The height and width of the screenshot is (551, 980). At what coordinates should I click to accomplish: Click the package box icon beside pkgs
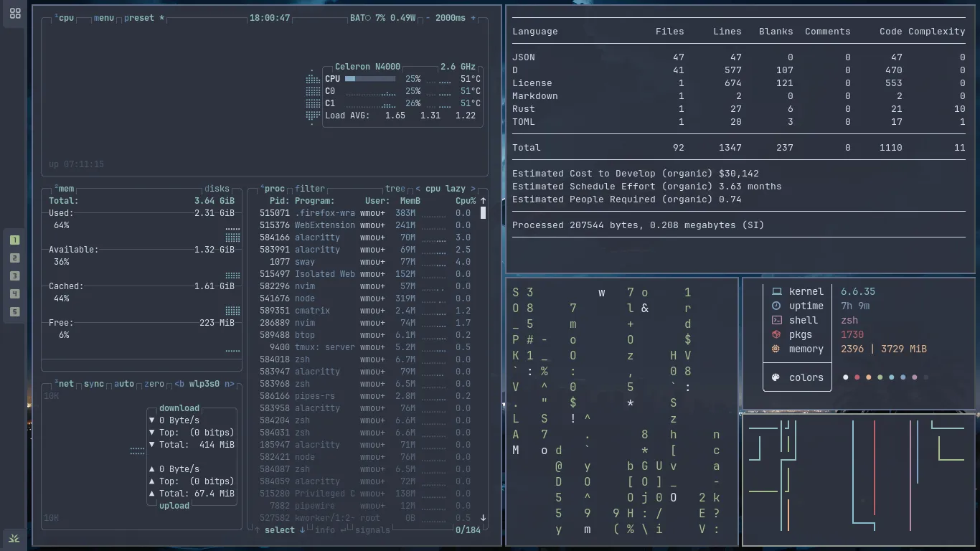(776, 334)
